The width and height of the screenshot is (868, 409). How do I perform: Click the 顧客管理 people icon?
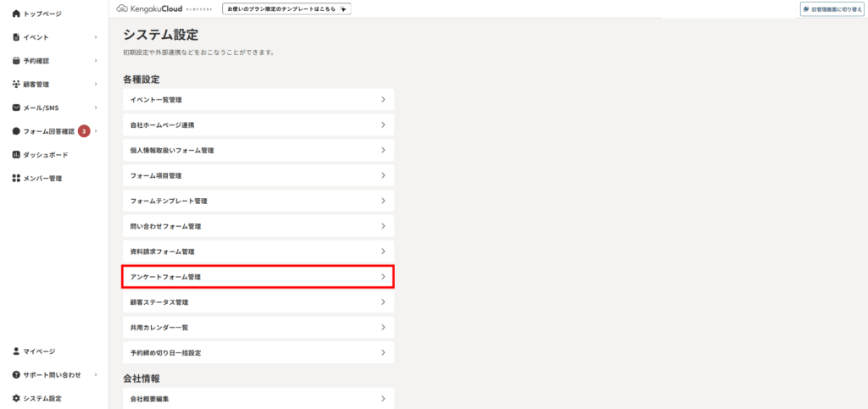(16, 85)
